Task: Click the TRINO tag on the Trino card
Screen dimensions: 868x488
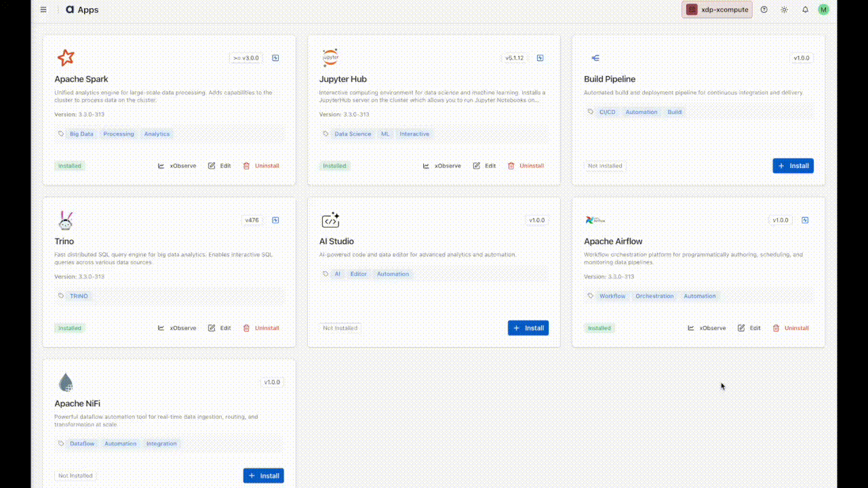Action: tap(79, 296)
